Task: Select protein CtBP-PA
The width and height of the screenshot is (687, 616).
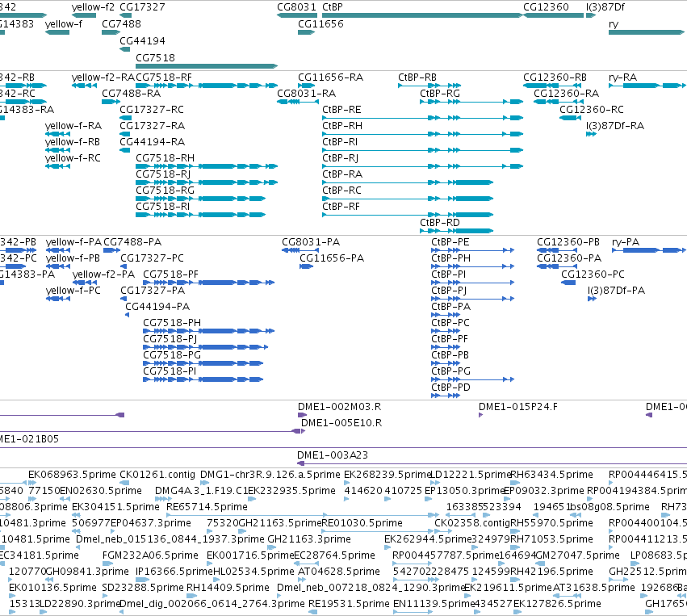Action: 446,315
